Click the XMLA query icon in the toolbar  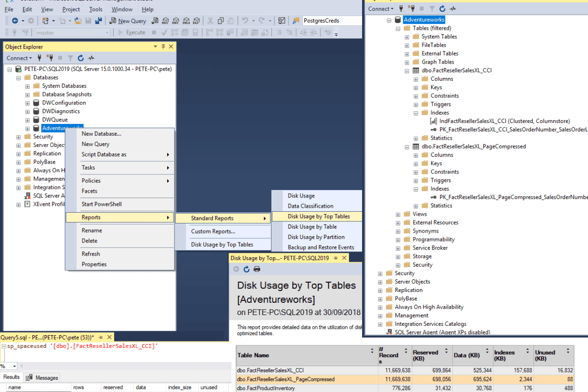[186, 21]
